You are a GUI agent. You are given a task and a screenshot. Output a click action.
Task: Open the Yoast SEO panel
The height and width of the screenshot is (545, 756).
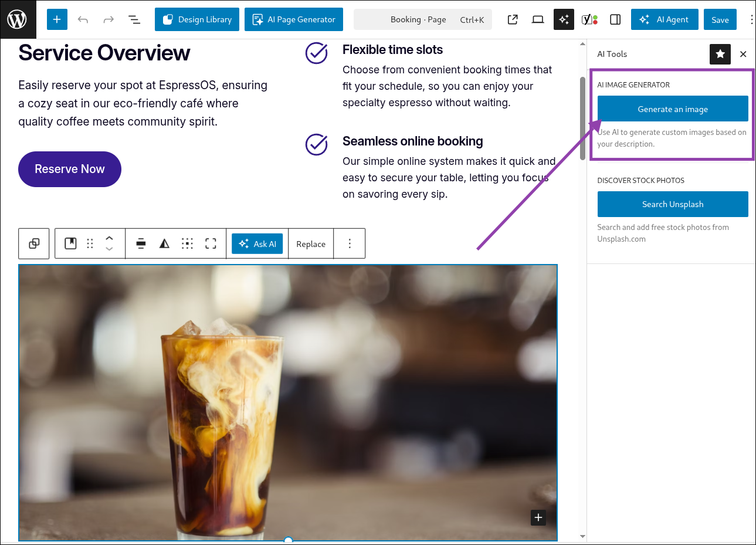589,19
